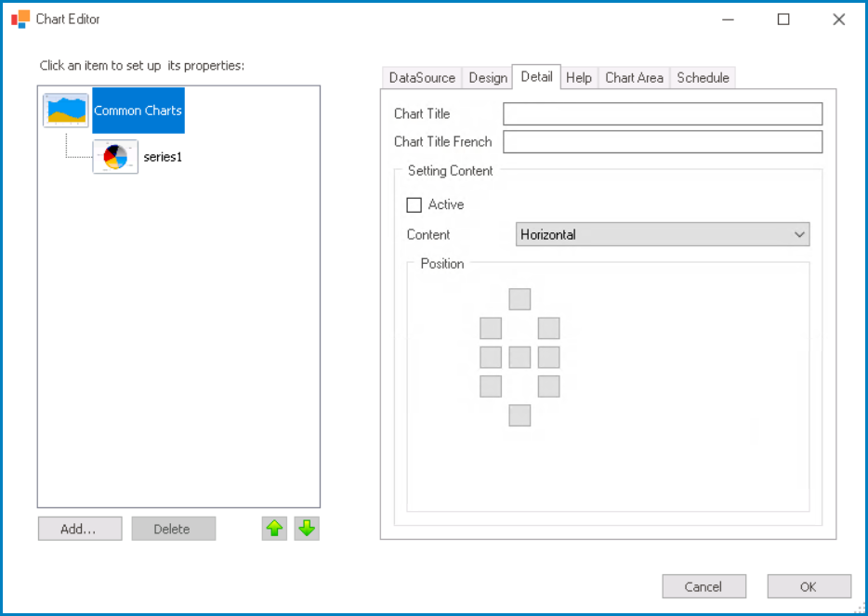Click the Chart Editor app icon

tap(20, 19)
